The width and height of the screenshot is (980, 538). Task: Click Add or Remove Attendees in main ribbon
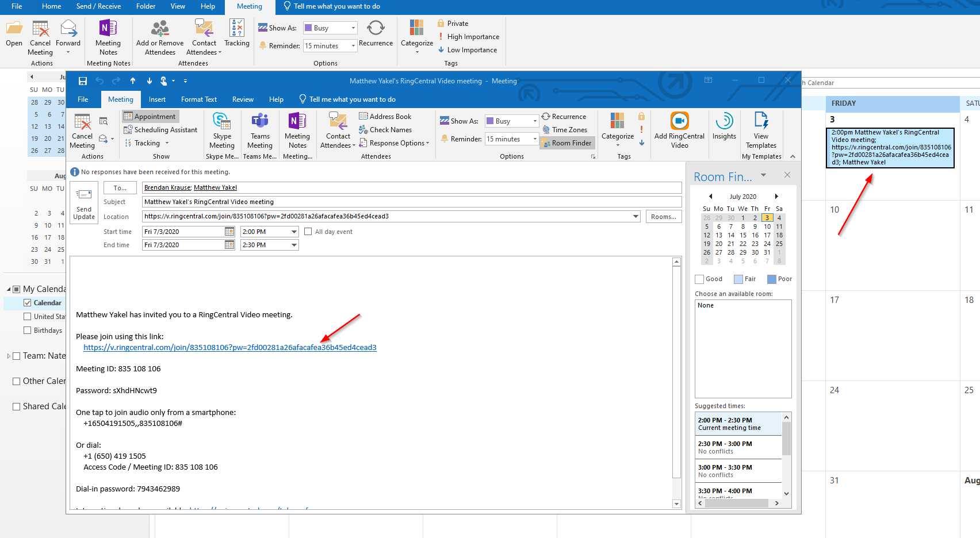coord(160,37)
